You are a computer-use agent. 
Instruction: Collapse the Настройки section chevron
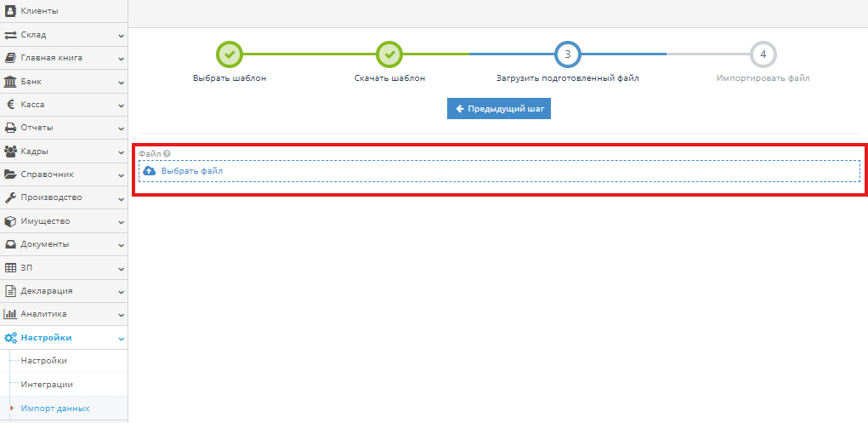tap(121, 338)
